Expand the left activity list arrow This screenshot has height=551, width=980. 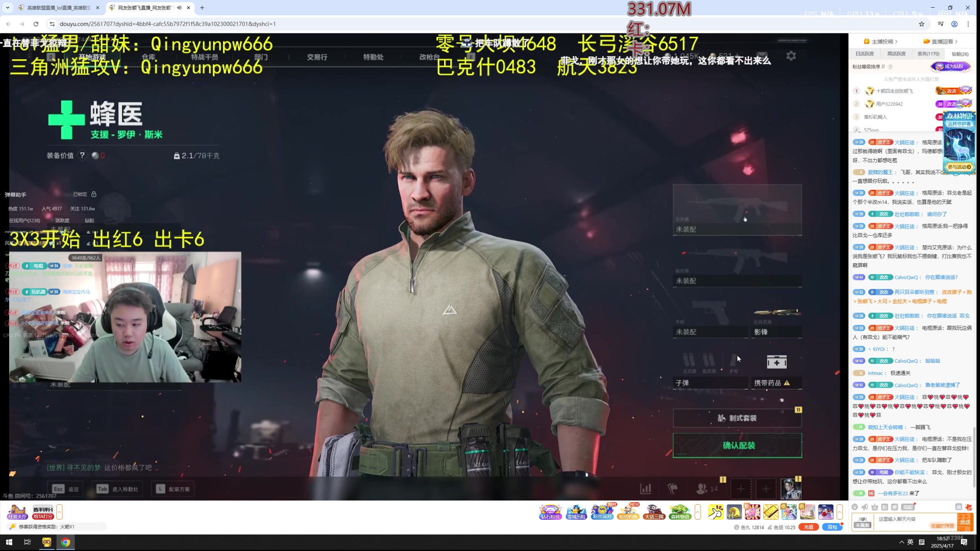pos(59,512)
